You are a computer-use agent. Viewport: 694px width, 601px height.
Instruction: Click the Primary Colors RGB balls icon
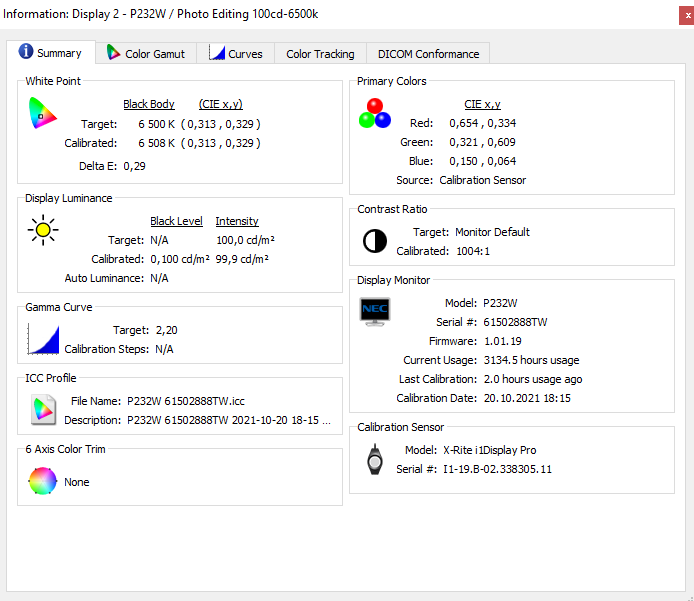(374, 113)
